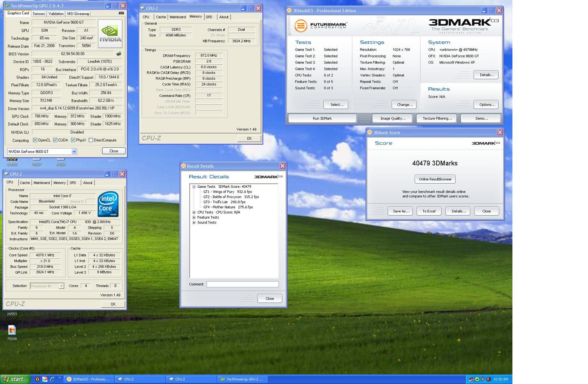The width and height of the screenshot is (588, 384).
Task: Open the Sensors tab in GPU-Z
Action: click(x=39, y=14)
